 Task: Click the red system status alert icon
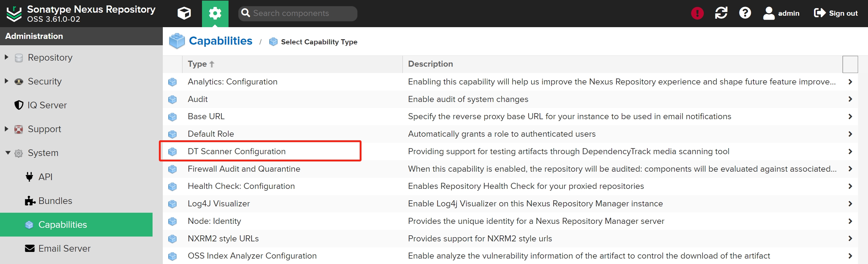pyautogui.click(x=697, y=14)
